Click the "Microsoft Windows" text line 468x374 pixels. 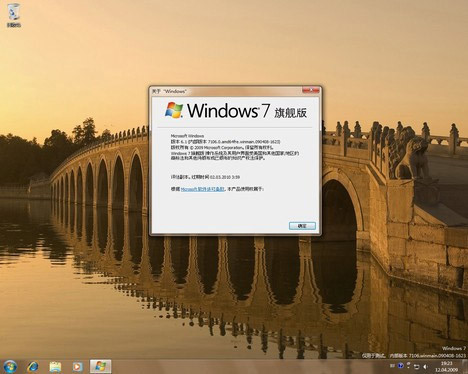tap(187, 136)
